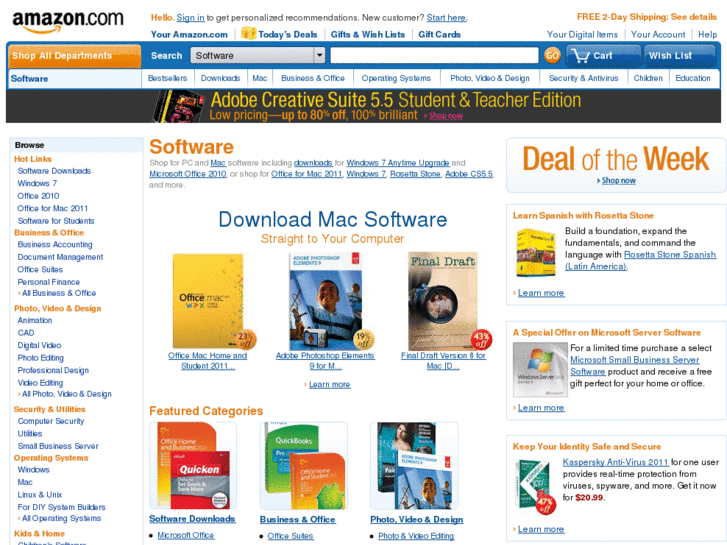Click the Rosetta Stone yellow box image
Image resolution: width=727 pixels, height=545 pixels.
click(536, 252)
